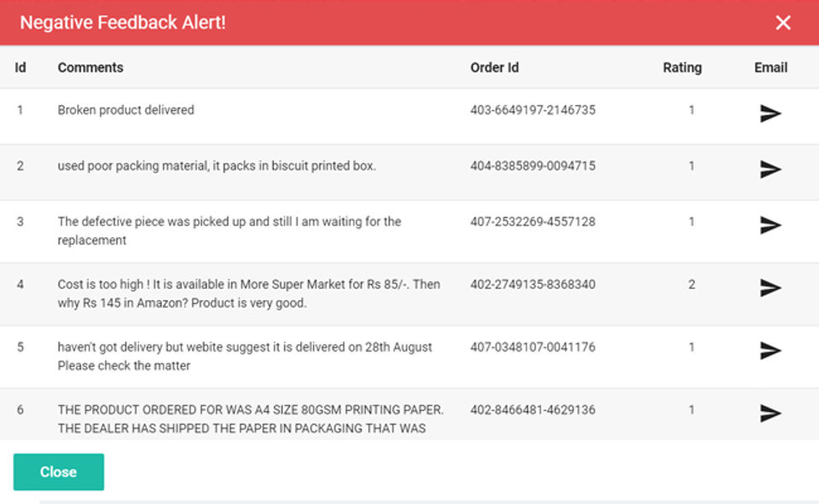Click order ID 404-8385899-0094715
Image resolution: width=819 pixels, height=504 pixels.
pyautogui.click(x=532, y=165)
